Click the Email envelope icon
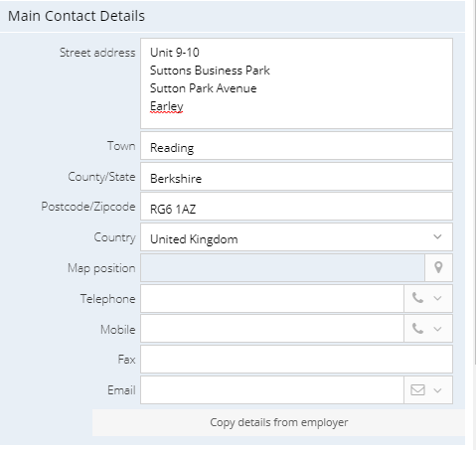Image resolution: width=476 pixels, height=450 pixels. (x=417, y=389)
